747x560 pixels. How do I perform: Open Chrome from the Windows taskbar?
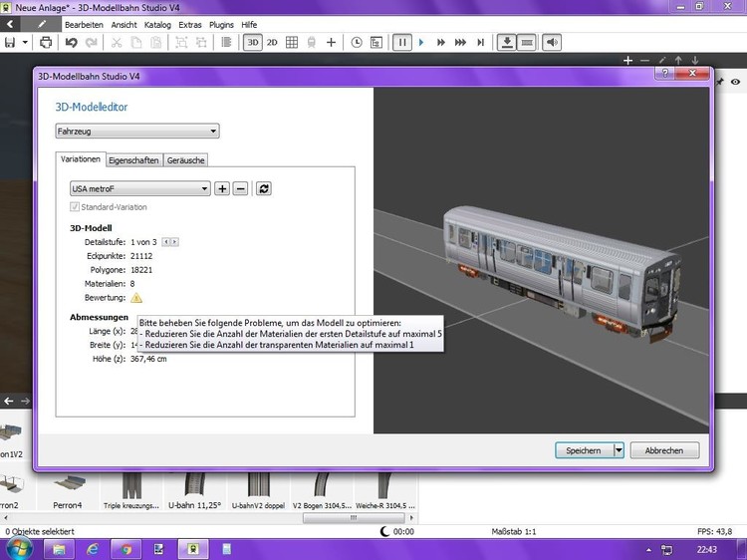tap(125, 549)
